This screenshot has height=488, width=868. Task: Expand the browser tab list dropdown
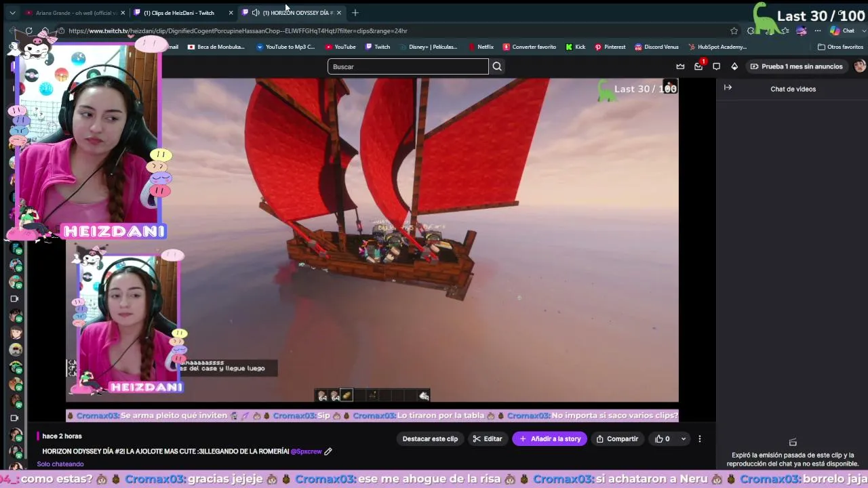point(12,13)
